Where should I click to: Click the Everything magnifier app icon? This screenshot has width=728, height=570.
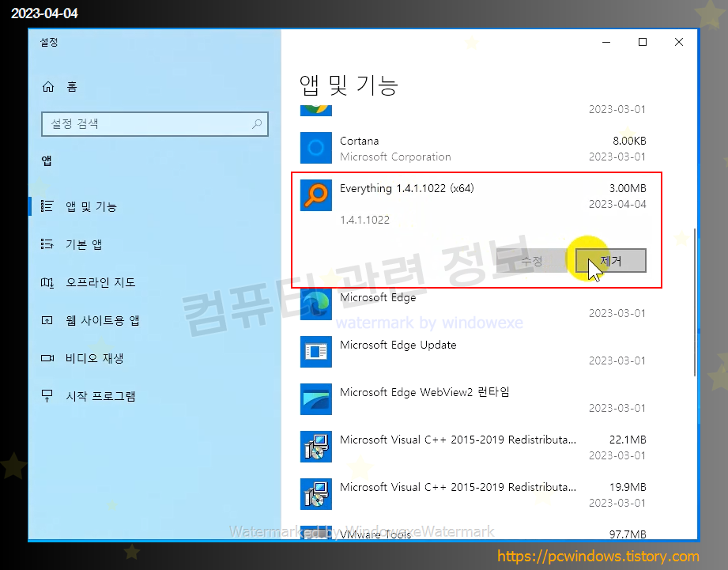point(315,195)
